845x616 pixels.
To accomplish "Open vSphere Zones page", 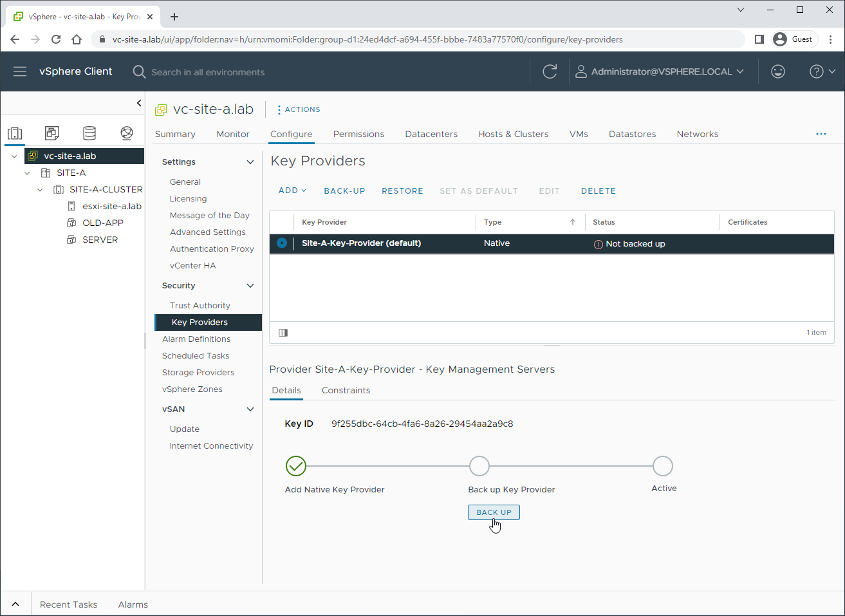I will click(x=192, y=389).
